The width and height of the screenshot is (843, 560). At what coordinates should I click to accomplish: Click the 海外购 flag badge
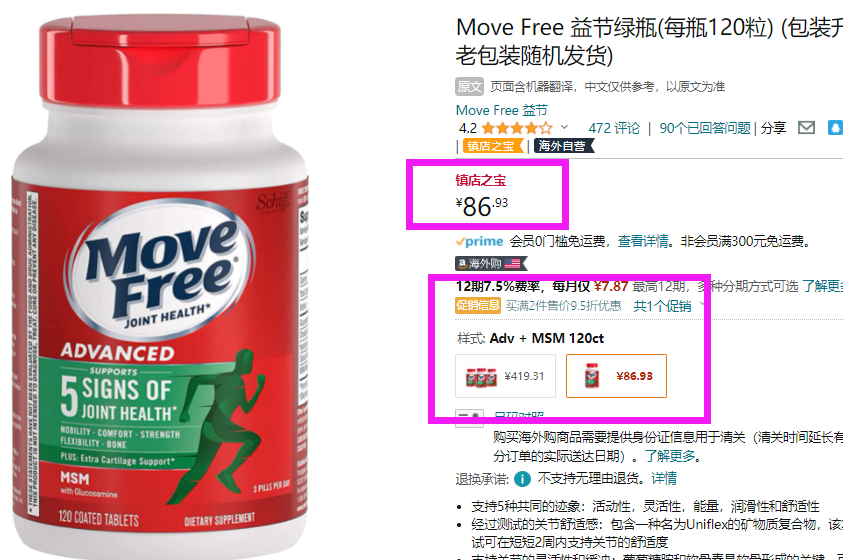491,263
